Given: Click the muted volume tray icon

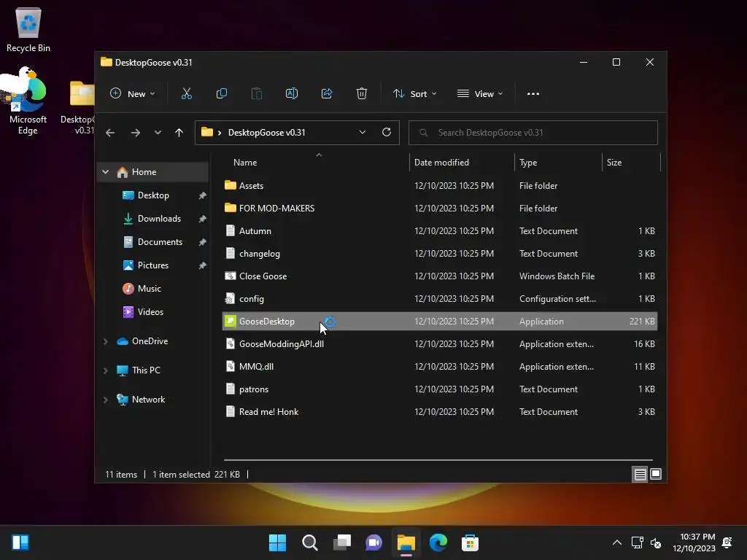Looking at the screenshot, I should click(656, 542).
